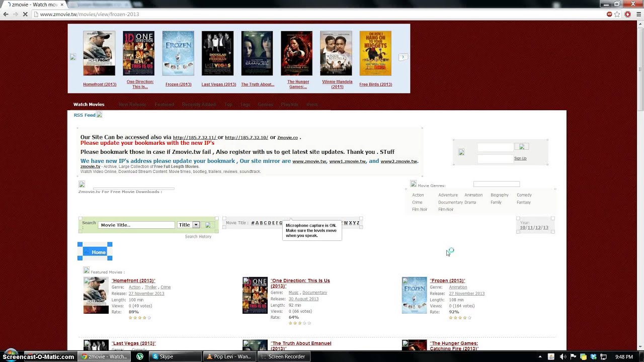The image size is (644, 362).
Task: Click the "Frozen (2013)" featured title link
Action: (447, 281)
